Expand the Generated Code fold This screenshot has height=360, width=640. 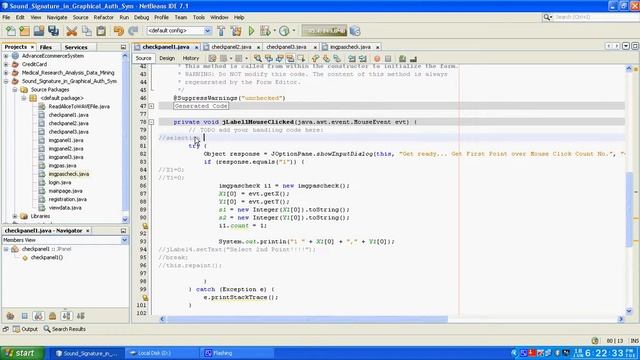(151, 106)
